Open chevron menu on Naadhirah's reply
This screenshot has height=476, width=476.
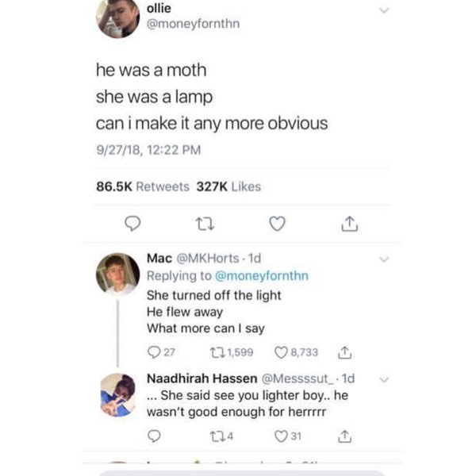[x=386, y=380]
